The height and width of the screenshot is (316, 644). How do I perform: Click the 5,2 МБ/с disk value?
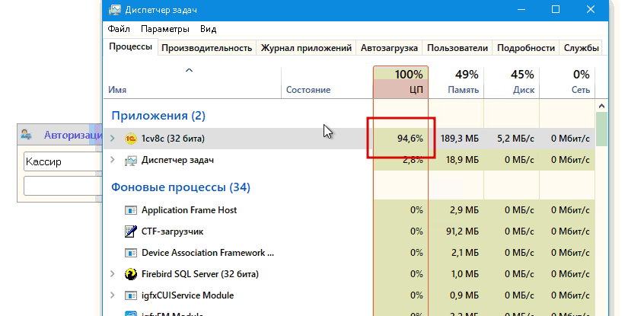[516, 139]
